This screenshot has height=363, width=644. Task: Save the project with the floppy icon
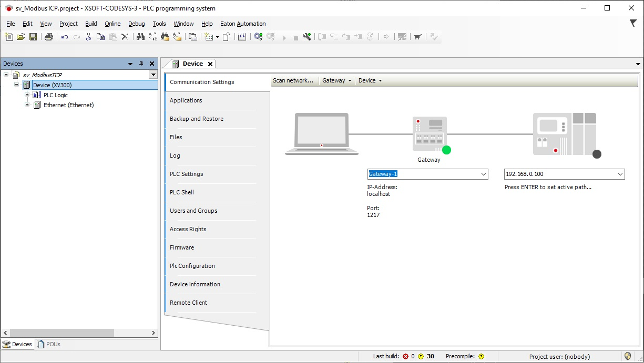(x=33, y=37)
